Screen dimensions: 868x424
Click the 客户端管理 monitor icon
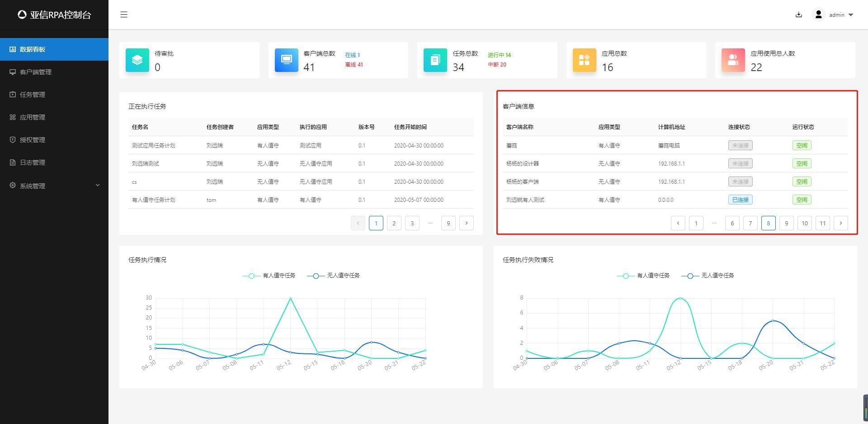[x=13, y=72]
